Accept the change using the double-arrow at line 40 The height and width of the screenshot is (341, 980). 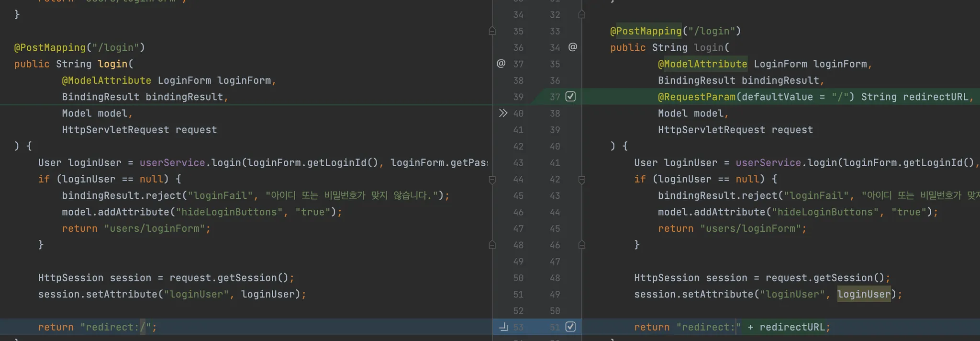tap(503, 113)
